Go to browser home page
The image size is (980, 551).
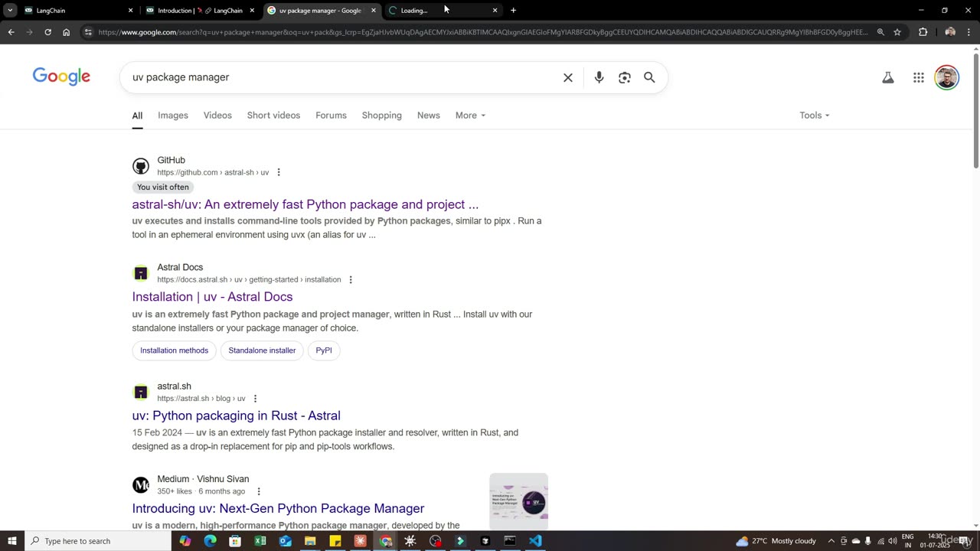(67, 32)
